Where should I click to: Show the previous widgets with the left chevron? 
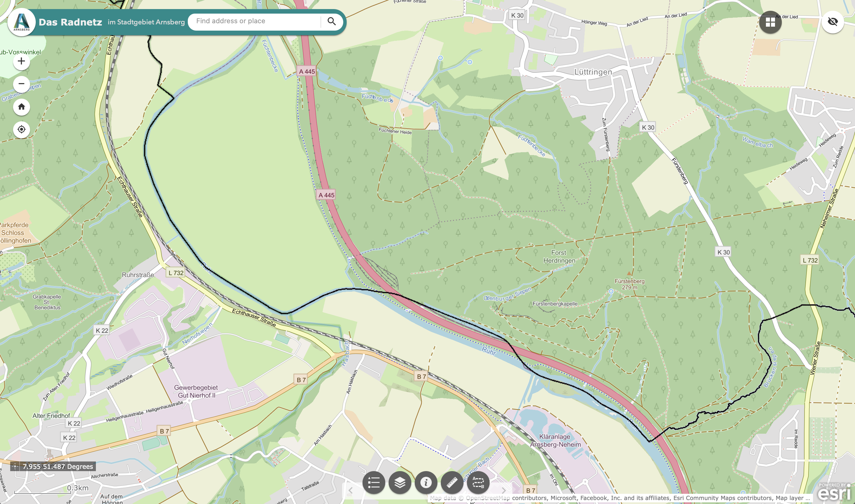pyautogui.click(x=350, y=490)
